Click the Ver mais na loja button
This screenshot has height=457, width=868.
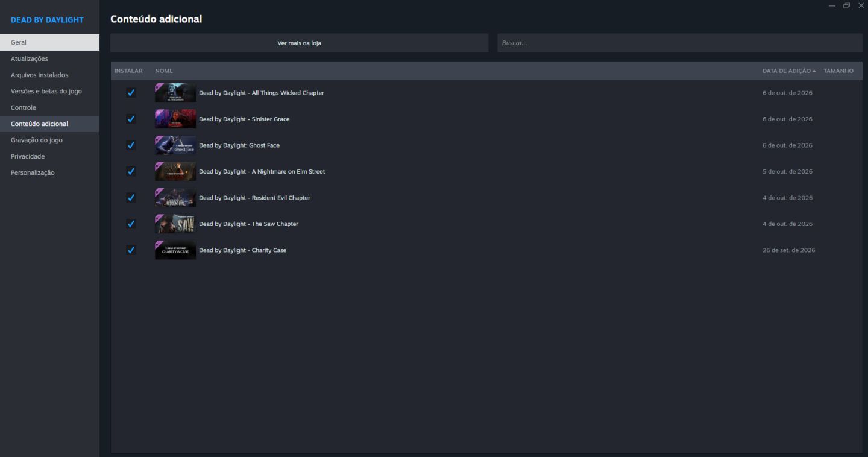(x=299, y=43)
